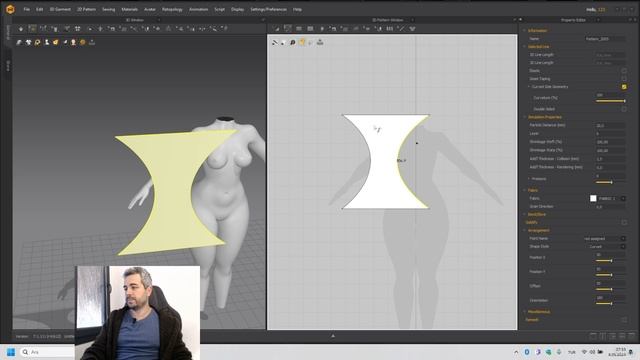Click the Particle Distance (mm) value field
The image size is (640, 360).
point(610,125)
